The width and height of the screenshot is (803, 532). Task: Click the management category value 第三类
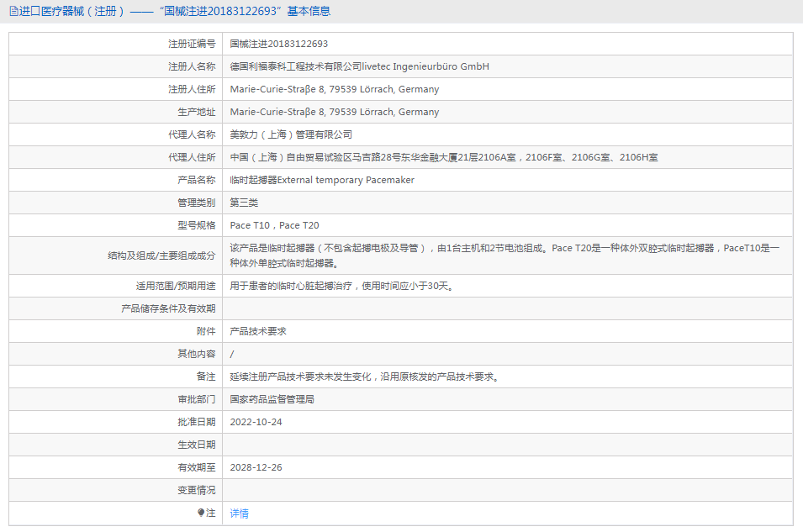[x=244, y=203]
